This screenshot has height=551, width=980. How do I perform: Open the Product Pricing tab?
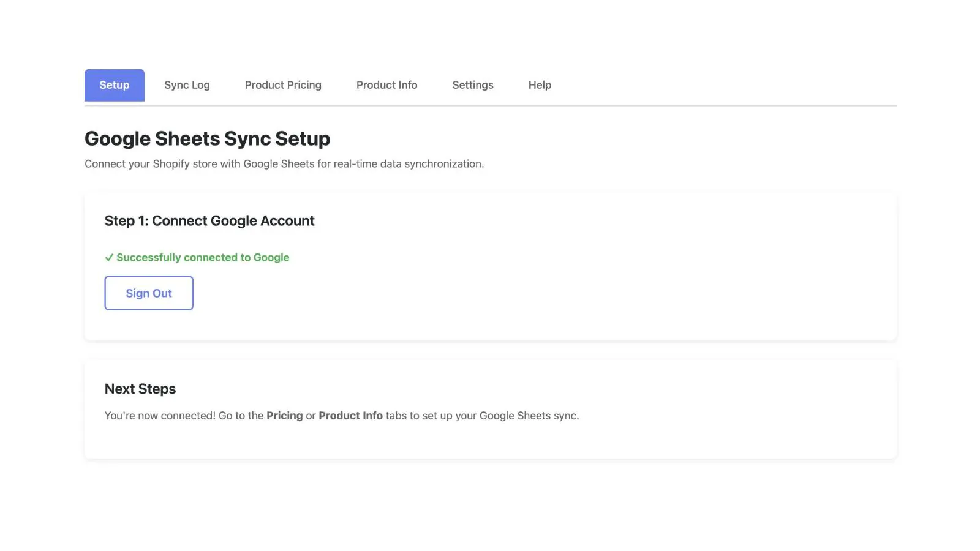(283, 85)
